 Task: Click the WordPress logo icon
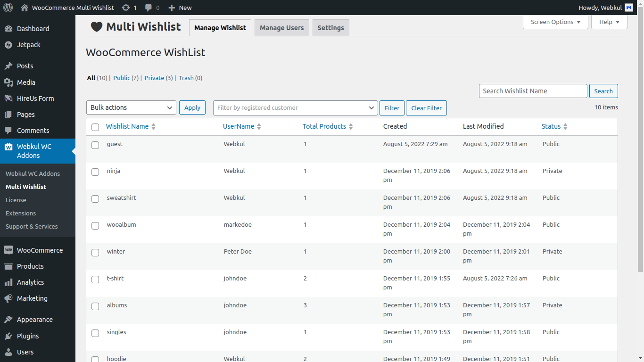(x=8, y=8)
